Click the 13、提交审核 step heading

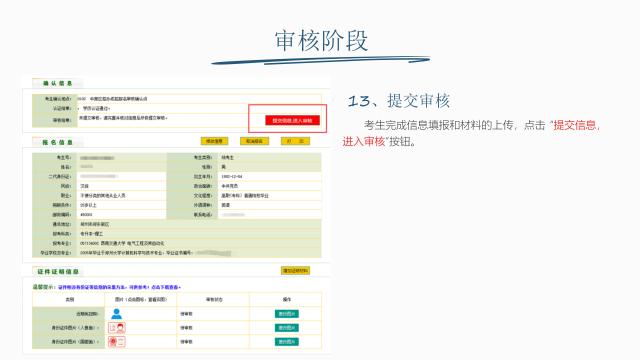pyautogui.click(x=399, y=100)
